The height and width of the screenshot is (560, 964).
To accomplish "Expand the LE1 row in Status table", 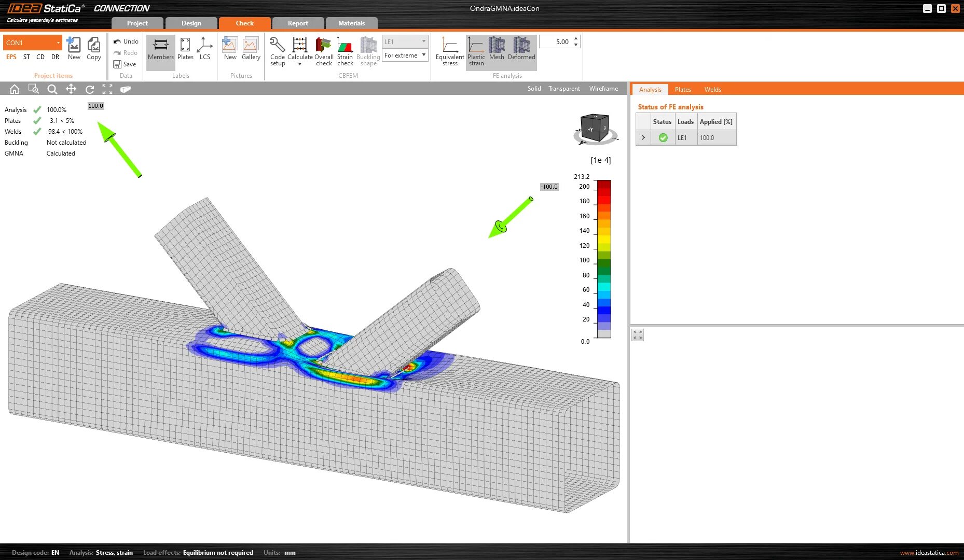I will coord(643,137).
